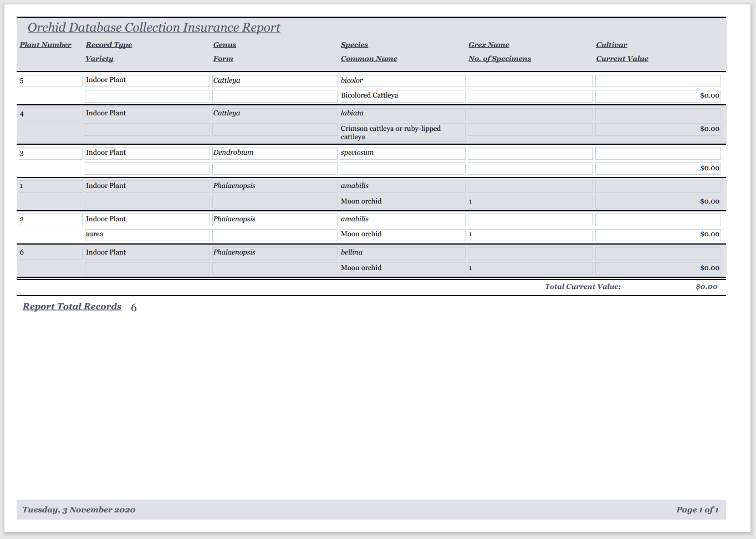Click the species field 'bicolor'
The width and height of the screenshot is (756, 539).
(x=402, y=81)
